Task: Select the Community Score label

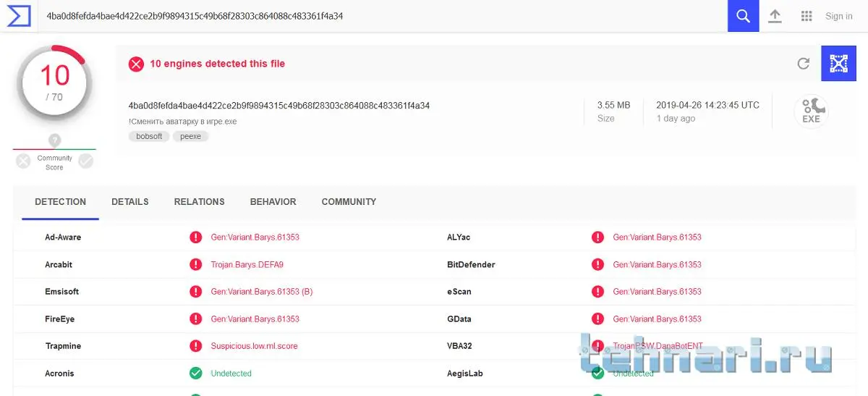Action: coord(55,163)
